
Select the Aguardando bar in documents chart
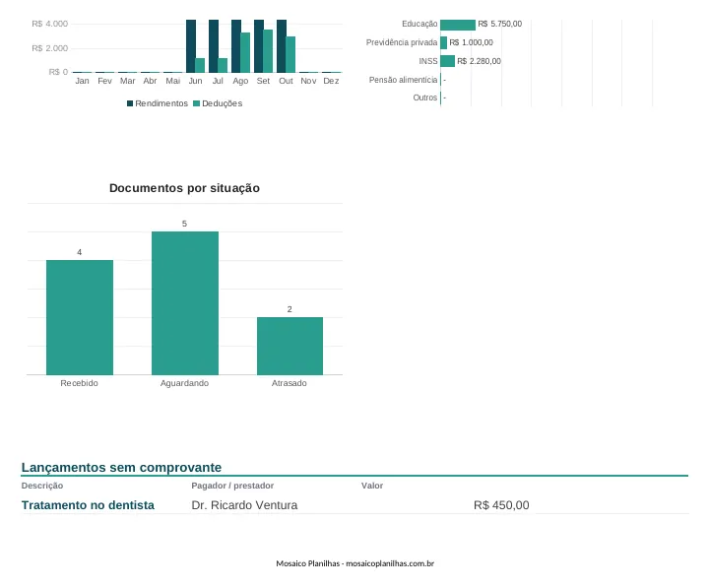(185, 303)
